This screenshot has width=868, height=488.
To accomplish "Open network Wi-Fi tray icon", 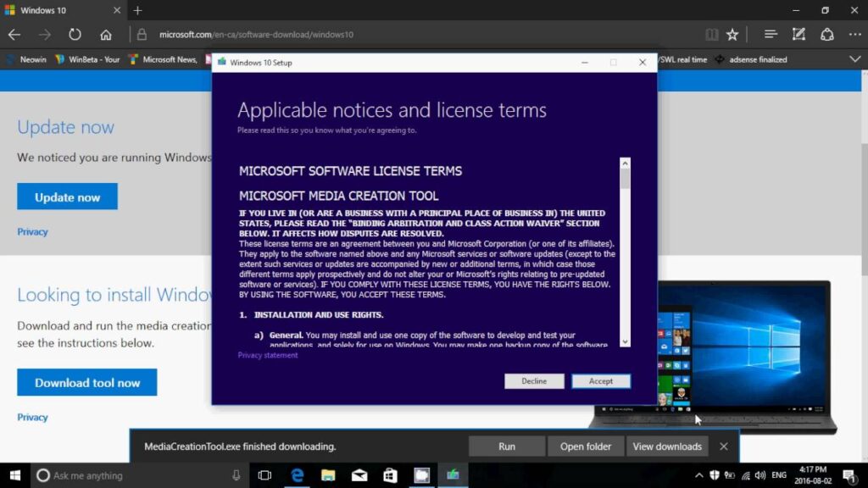I will tap(746, 475).
